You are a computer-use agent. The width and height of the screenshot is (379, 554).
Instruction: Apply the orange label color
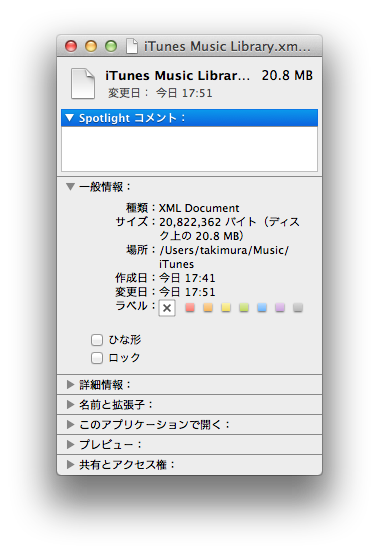[x=208, y=307]
